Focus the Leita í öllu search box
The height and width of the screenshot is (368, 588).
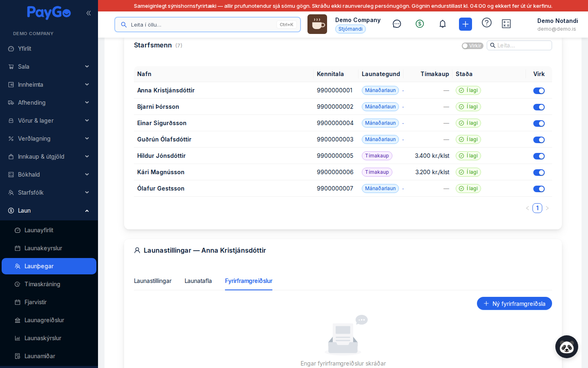(x=207, y=25)
